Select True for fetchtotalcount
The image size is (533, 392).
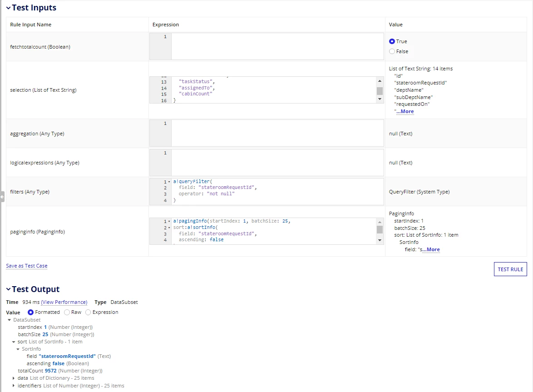point(392,41)
